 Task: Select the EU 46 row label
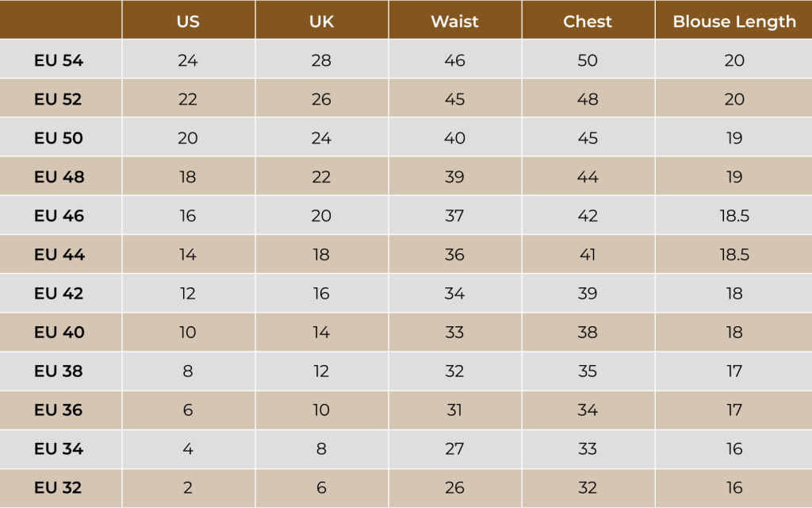[59, 216]
